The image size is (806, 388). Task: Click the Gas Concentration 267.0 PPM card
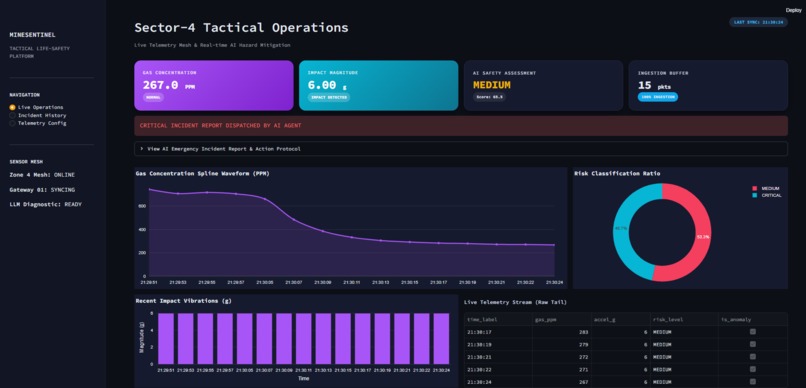pos(214,85)
